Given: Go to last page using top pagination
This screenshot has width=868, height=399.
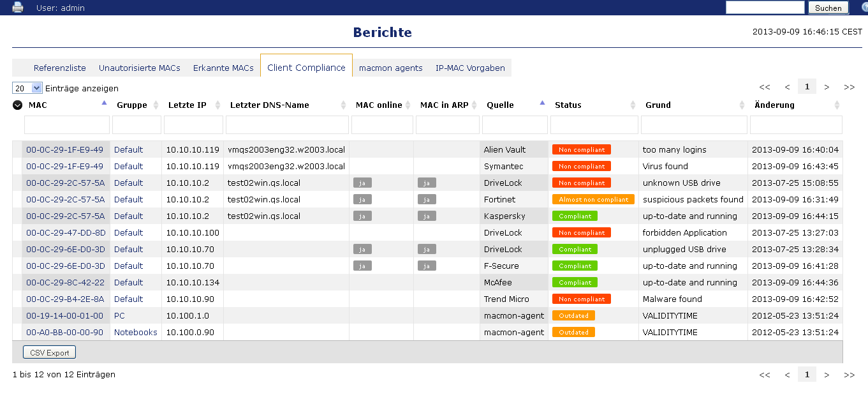Looking at the screenshot, I should point(849,87).
